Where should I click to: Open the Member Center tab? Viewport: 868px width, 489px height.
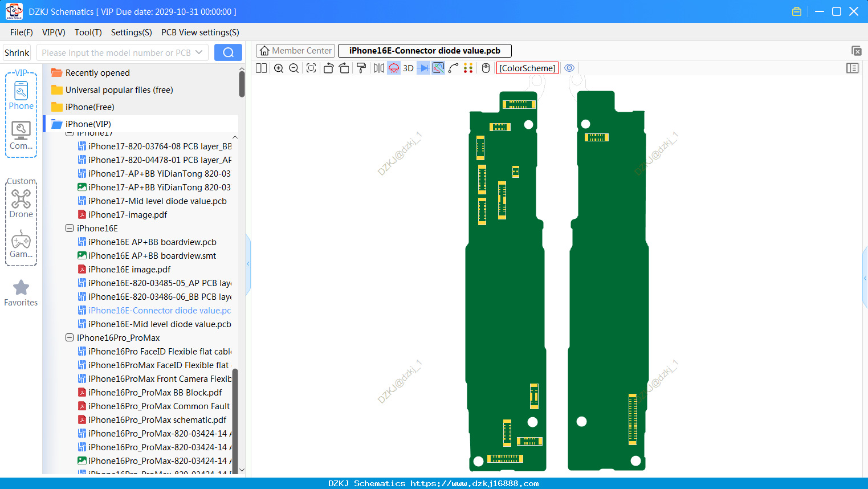(295, 51)
